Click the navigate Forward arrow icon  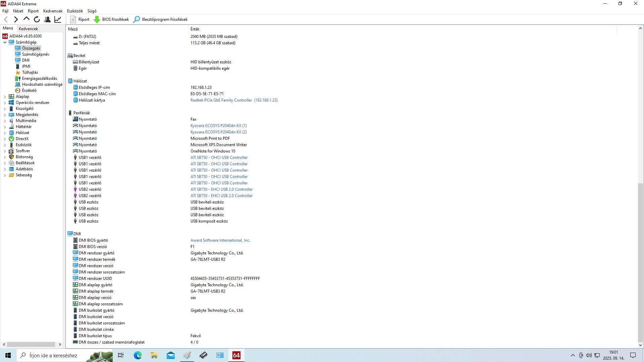pos(16,19)
